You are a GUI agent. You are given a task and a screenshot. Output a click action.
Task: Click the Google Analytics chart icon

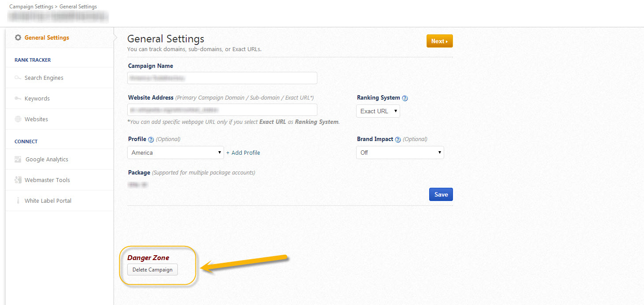click(18, 160)
